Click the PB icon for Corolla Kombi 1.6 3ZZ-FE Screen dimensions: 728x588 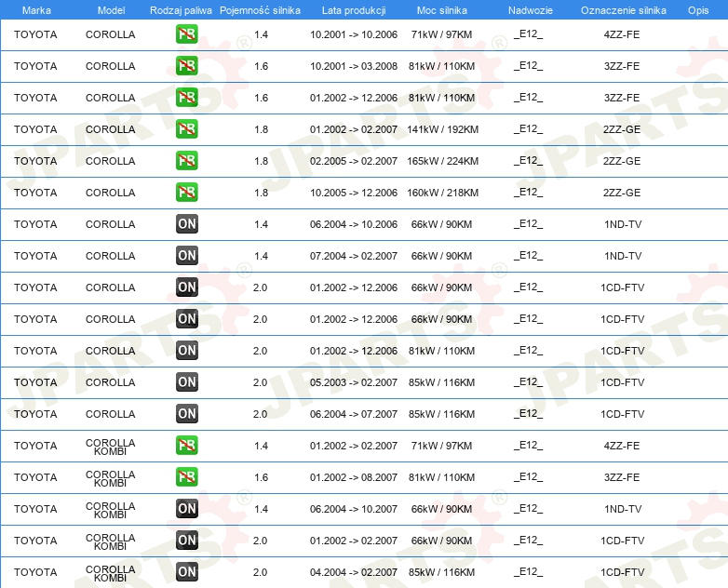click(x=186, y=476)
